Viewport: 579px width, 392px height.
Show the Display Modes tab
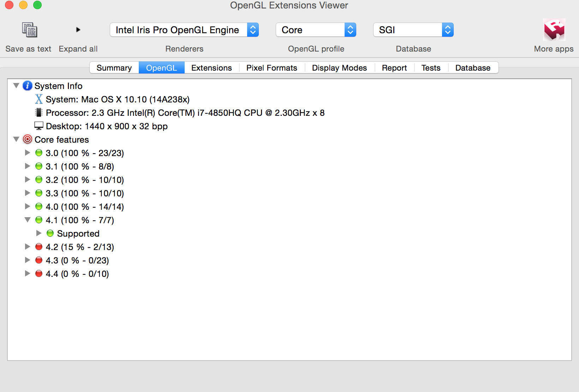pos(340,68)
